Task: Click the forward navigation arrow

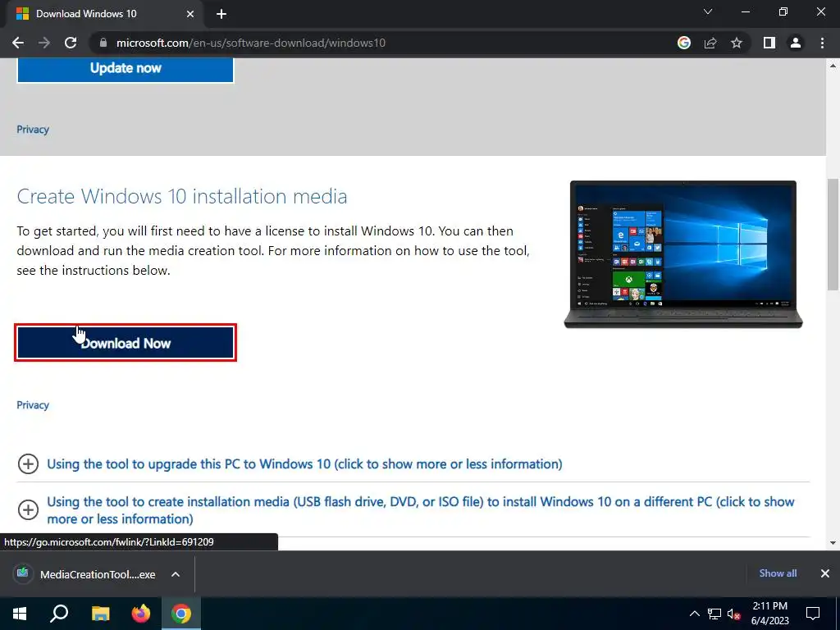Action: pos(44,43)
